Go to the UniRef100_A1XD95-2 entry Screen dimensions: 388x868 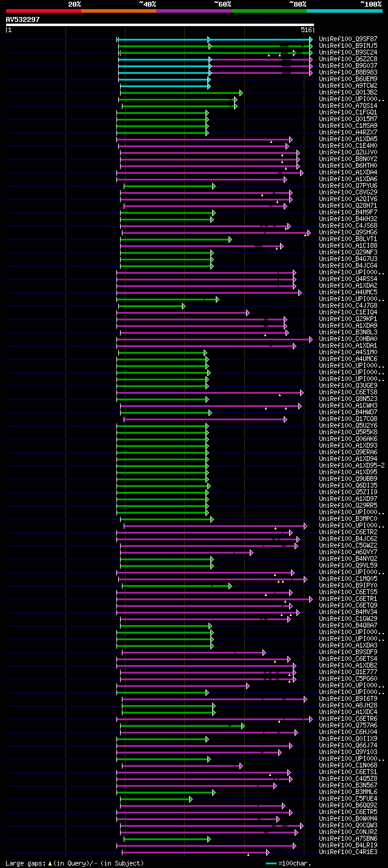(352, 466)
